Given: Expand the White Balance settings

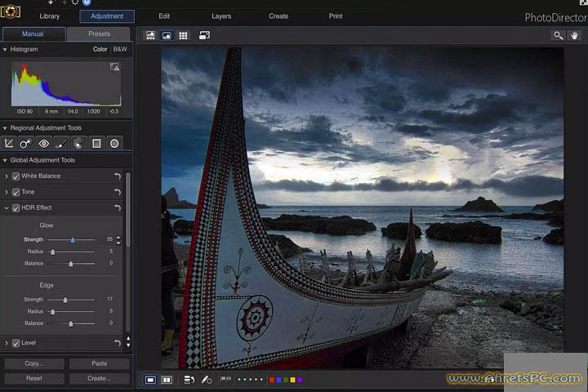Looking at the screenshot, I should tap(6, 176).
